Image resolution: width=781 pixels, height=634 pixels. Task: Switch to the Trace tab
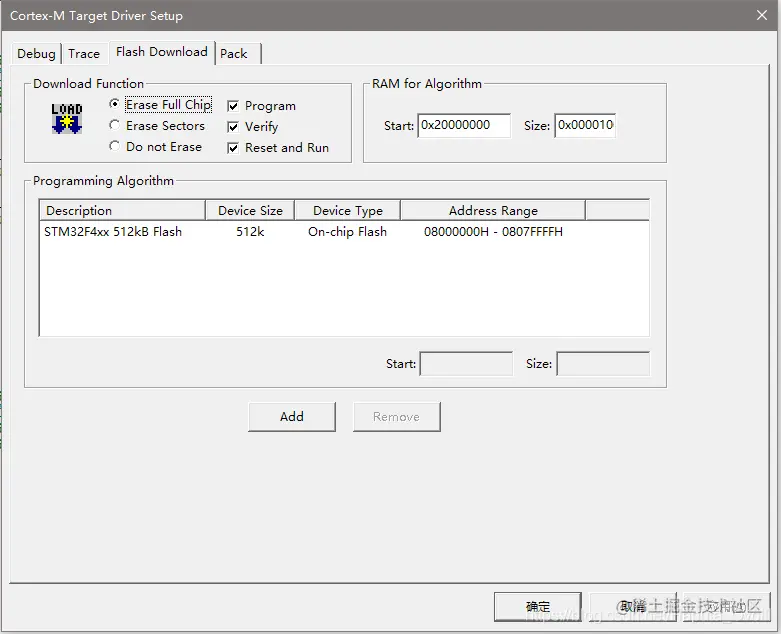[84, 53]
